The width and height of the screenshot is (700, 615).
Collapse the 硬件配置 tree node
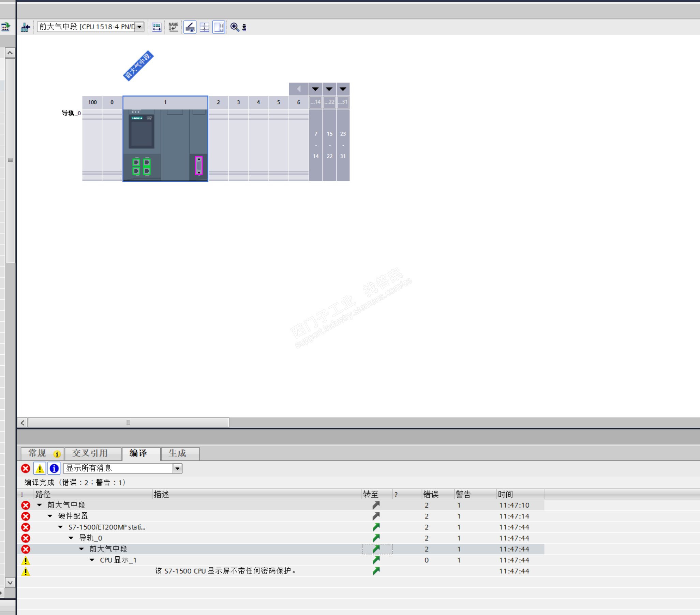(x=50, y=516)
